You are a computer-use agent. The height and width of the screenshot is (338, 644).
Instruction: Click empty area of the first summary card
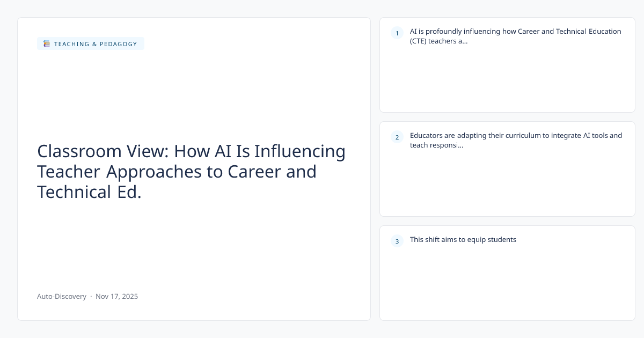click(507, 80)
